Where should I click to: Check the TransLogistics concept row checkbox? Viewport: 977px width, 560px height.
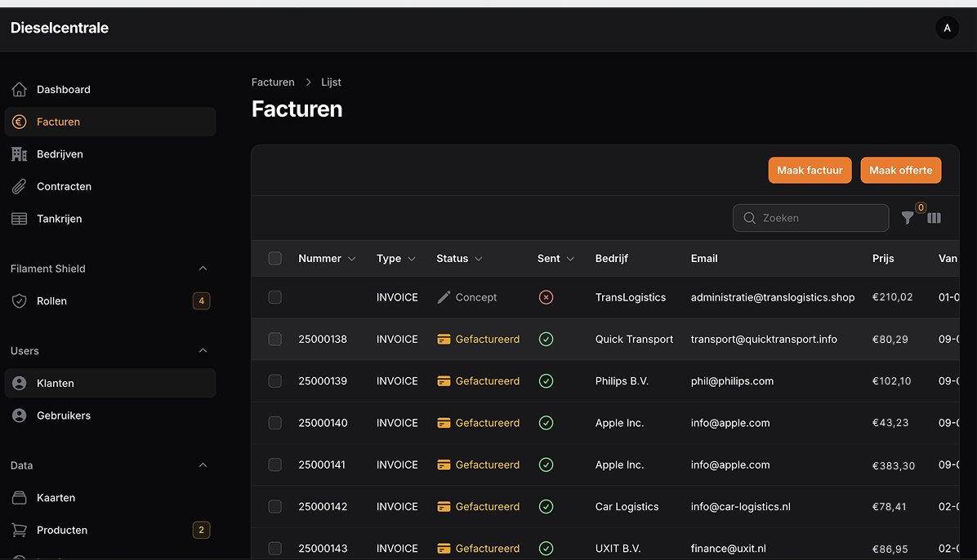(274, 297)
